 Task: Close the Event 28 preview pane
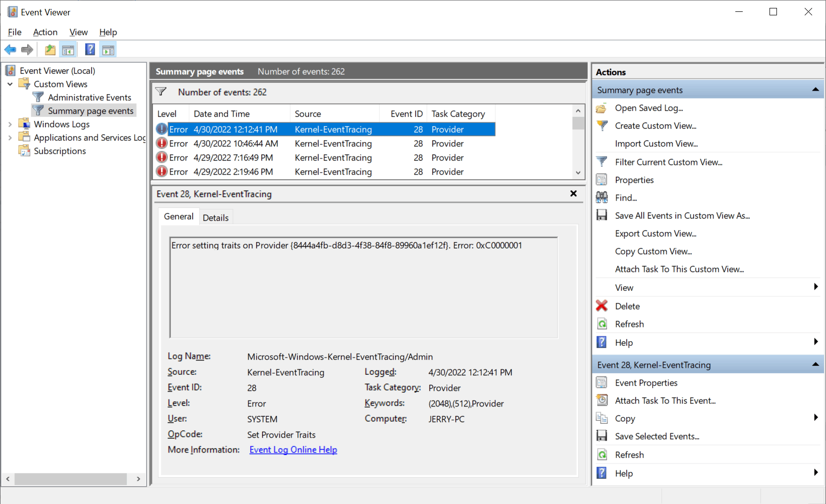pos(573,194)
